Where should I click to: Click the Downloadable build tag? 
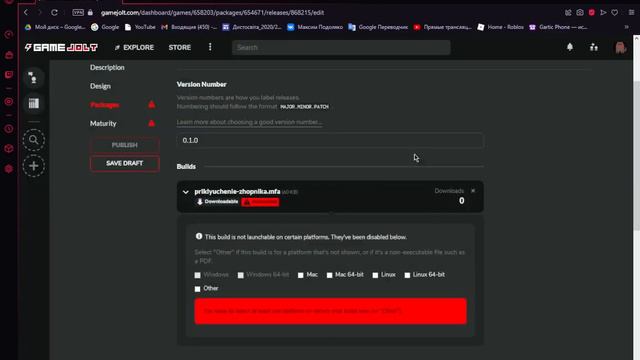(x=217, y=202)
